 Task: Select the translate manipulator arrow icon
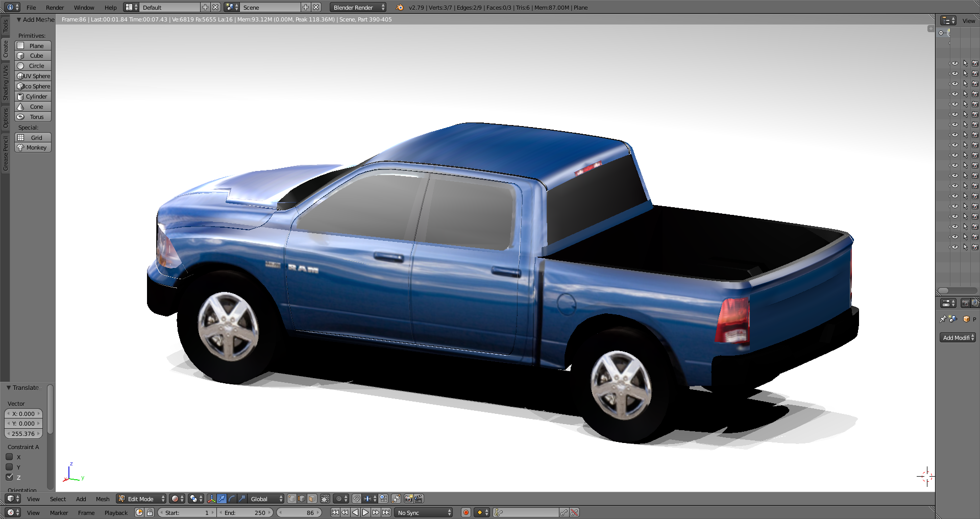(x=222, y=499)
